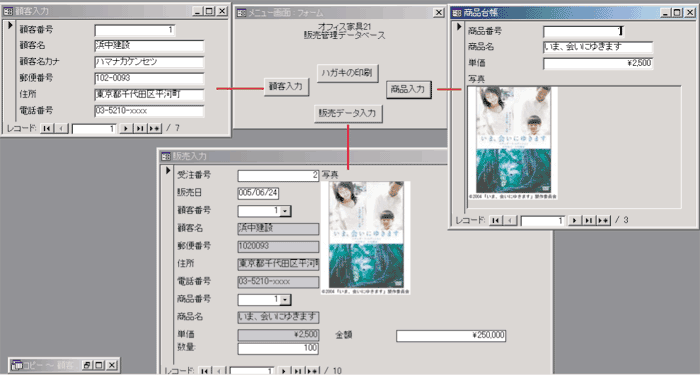Click the 単価 field in 販売入力
The width and height of the screenshot is (700, 375).
click(278, 335)
